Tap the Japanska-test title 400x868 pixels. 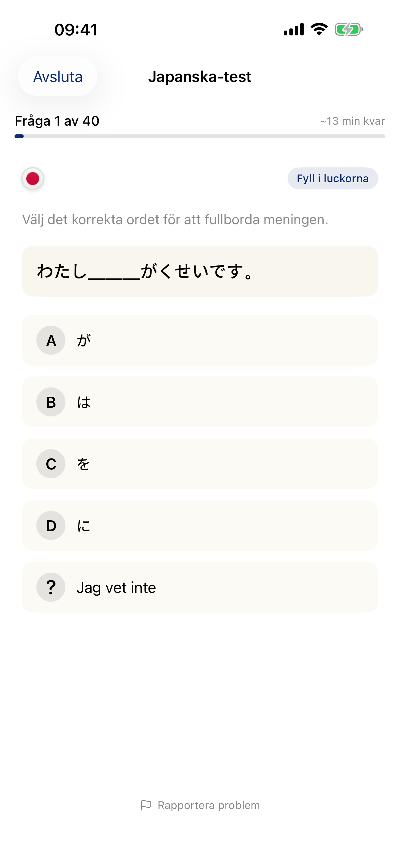pos(200,77)
